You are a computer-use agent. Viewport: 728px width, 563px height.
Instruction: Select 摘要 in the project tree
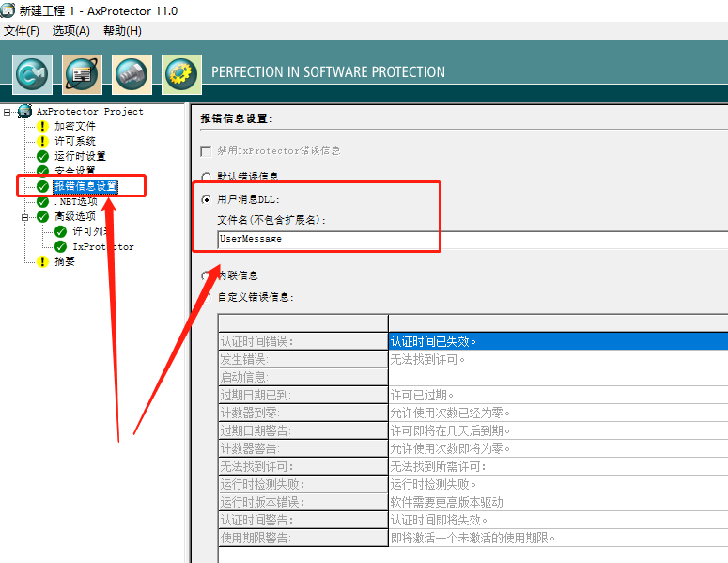[65, 261]
